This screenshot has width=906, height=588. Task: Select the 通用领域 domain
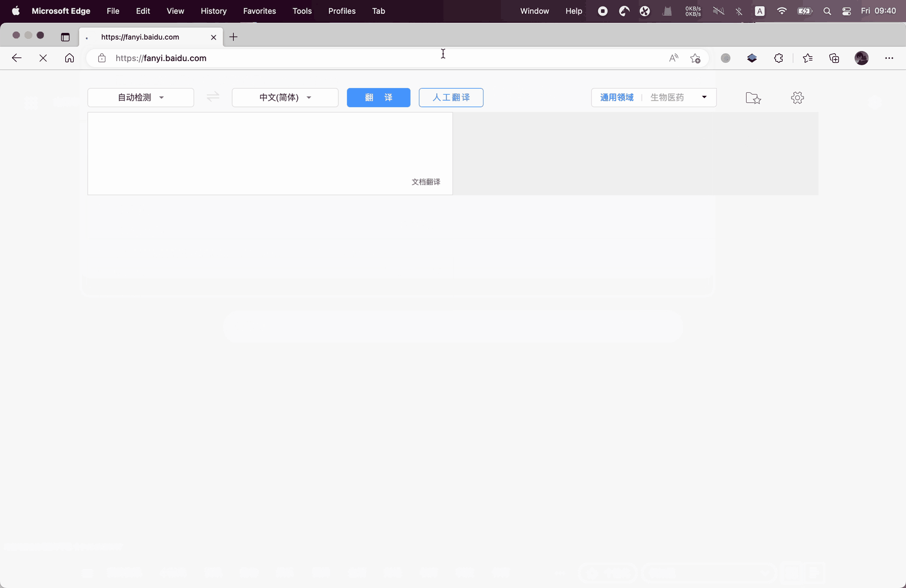[617, 98]
